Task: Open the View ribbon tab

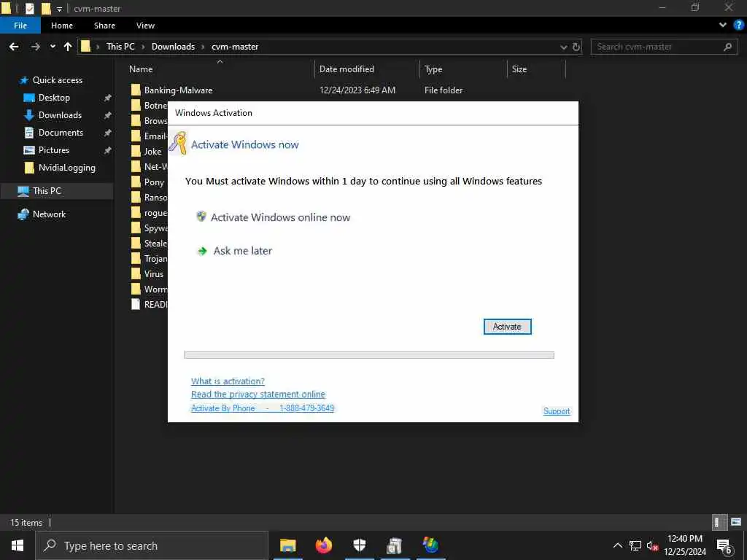Action: [x=145, y=26]
